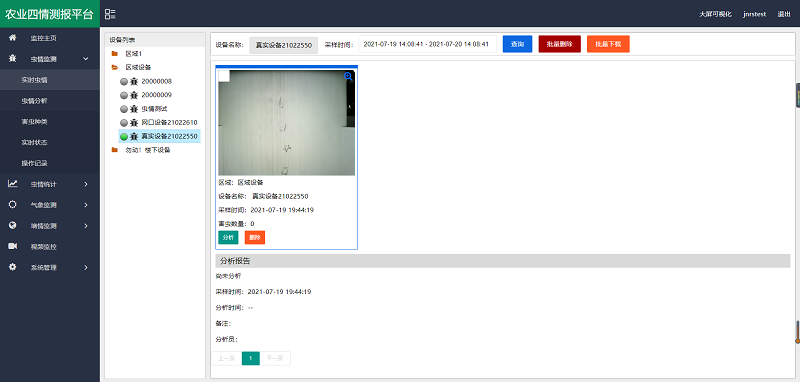The width and height of the screenshot is (800, 382).
Task: Open the captured insect image thumbnail
Action: click(286, 123)
